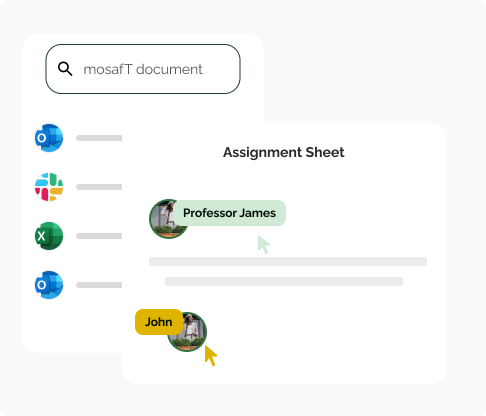
Task: Click the yellow cursor pointer icon
Action: (x=210, y=356)
